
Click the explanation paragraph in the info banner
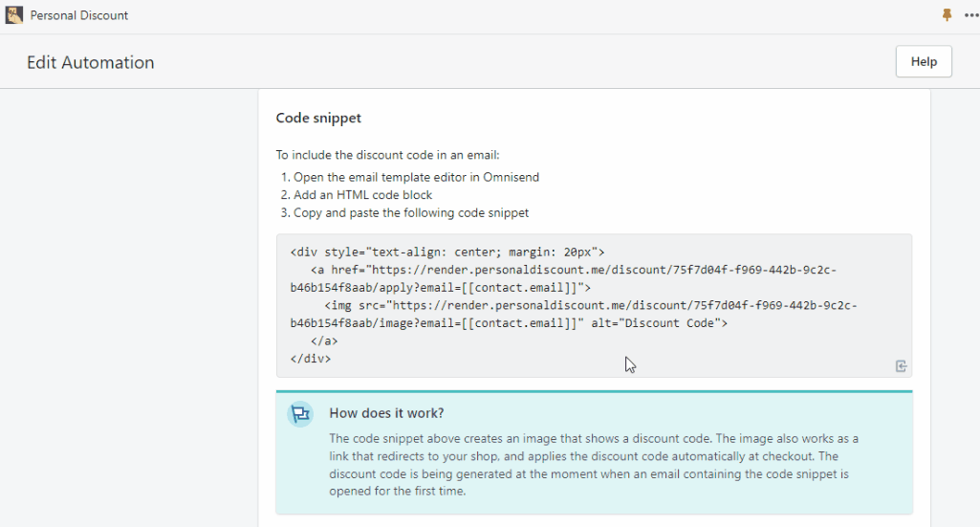pos(594,465)
